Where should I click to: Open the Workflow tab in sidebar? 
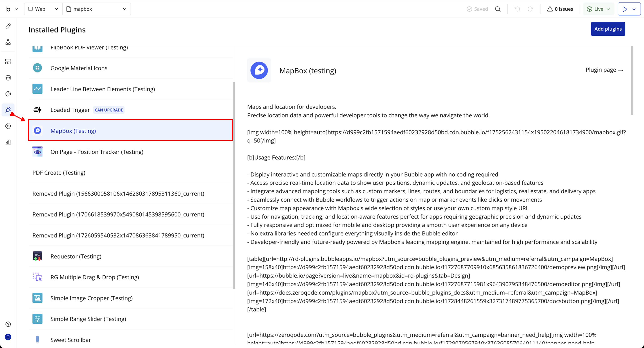point(8,42)
